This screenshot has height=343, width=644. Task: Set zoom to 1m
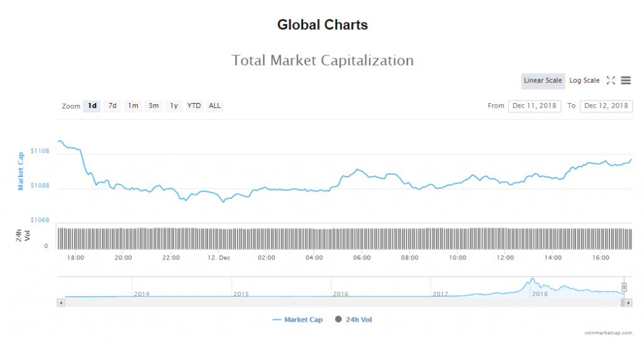click(x=133, y=106)
